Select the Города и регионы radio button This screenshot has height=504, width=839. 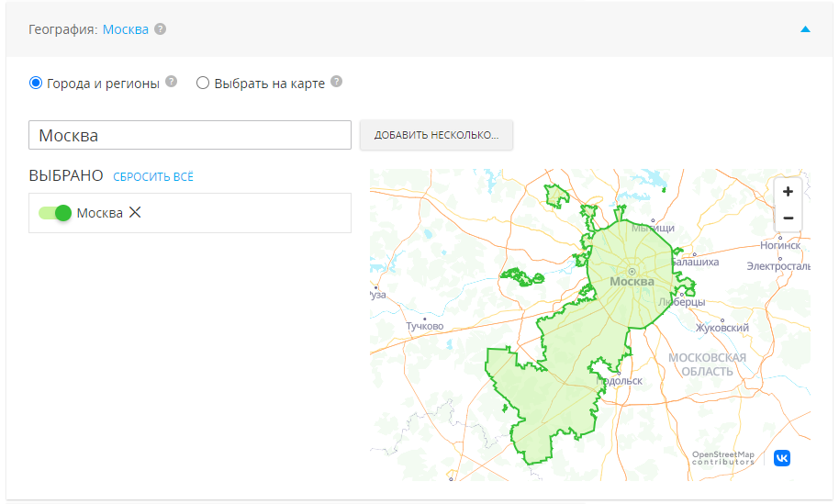point(36,83)
